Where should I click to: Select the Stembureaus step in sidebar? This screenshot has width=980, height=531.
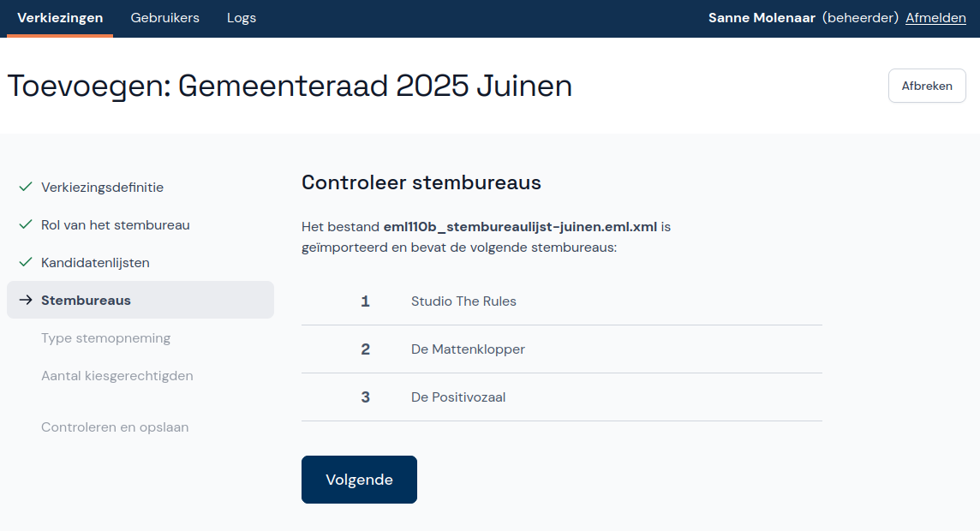[86, 300]
